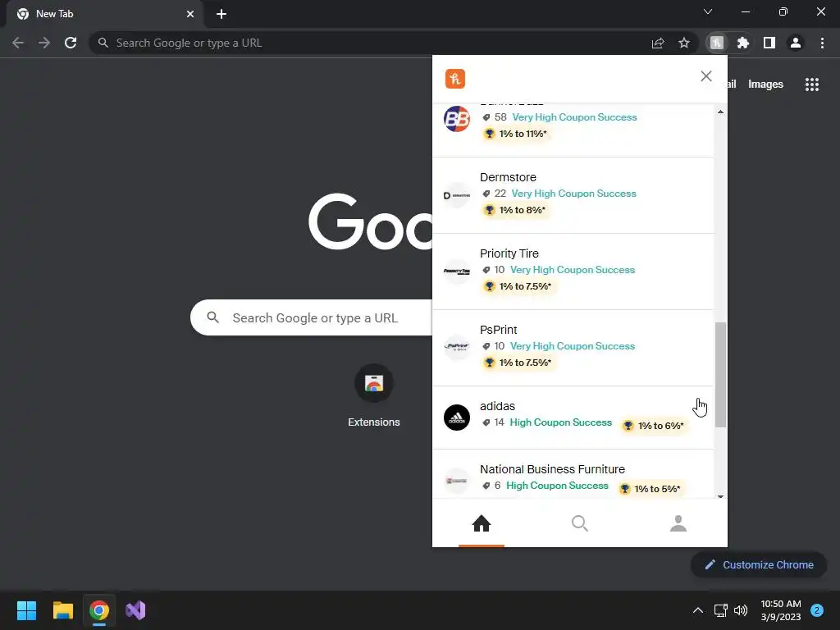Click the National Business Furniture logo
Screen dimensions: 840x630
pos(457,481)
